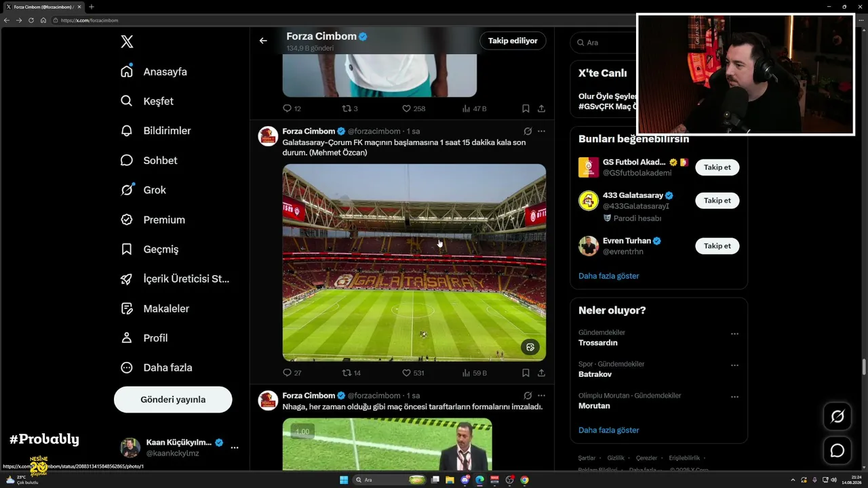This screenshot has width=868, height=488.
Task: Click the Gönderi yayınla button
Action: pyautogui.click(x=173, y=399)
